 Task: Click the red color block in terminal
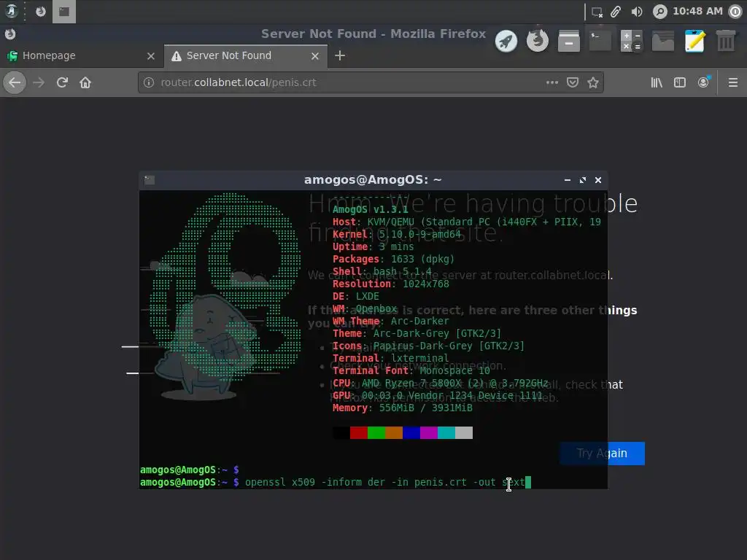pyautogui.click(x=359, y=432)
